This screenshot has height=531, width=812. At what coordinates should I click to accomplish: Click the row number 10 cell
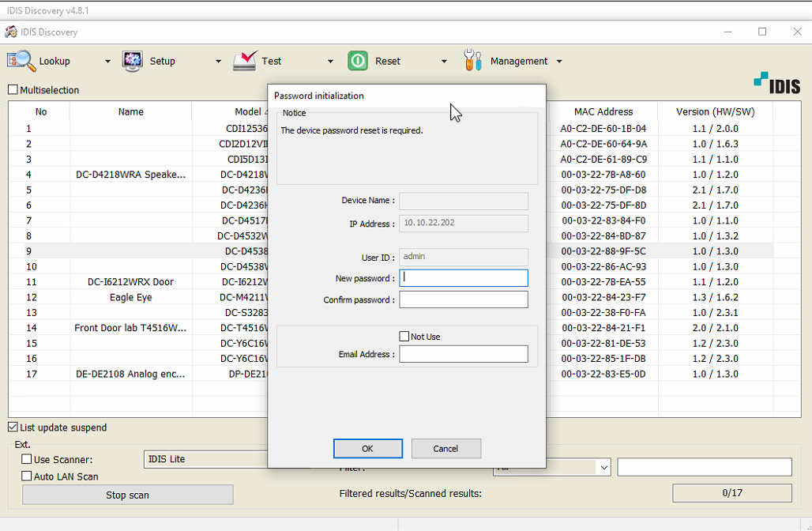[x=32, y=267]
